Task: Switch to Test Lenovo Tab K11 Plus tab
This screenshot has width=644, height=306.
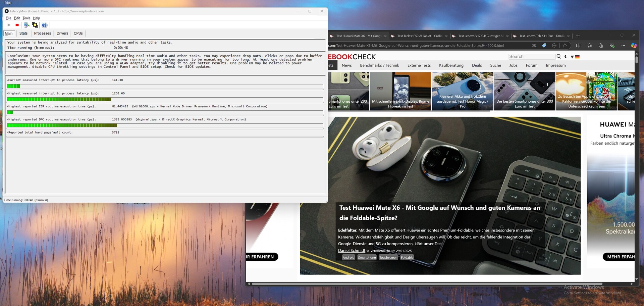Action: pos(542,36)
